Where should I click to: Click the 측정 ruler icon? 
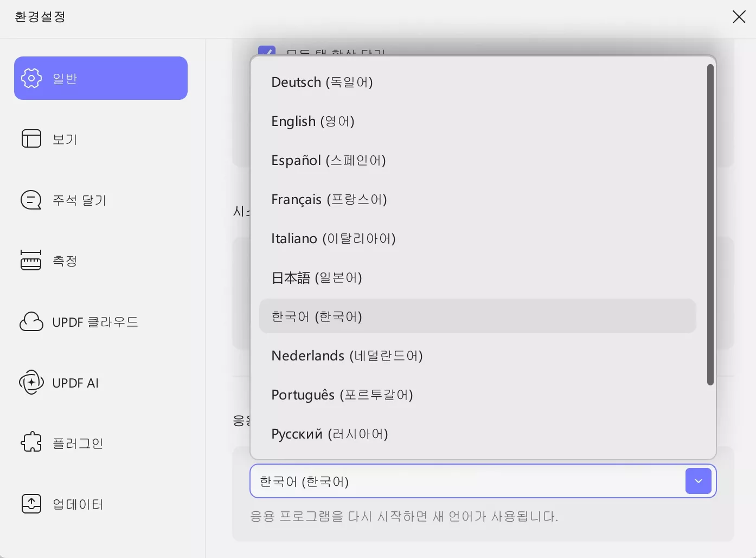pyautogui.click(x=31, y=260)
